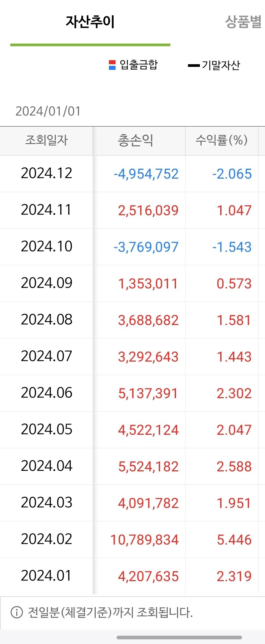Sort by the 총손익 column header
Image resolution: width=265 pixels, height=644 pixels.
(x=135, y=140)
